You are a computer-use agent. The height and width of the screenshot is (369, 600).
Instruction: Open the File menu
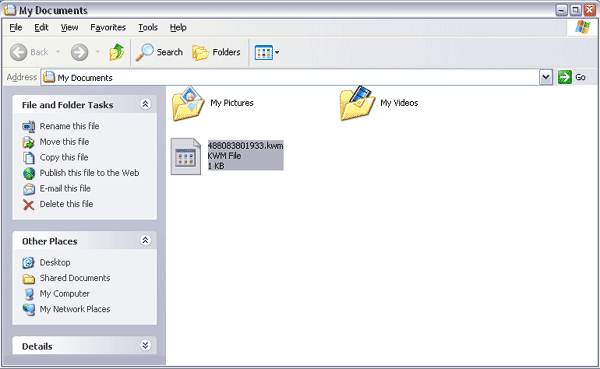[16, 28]
